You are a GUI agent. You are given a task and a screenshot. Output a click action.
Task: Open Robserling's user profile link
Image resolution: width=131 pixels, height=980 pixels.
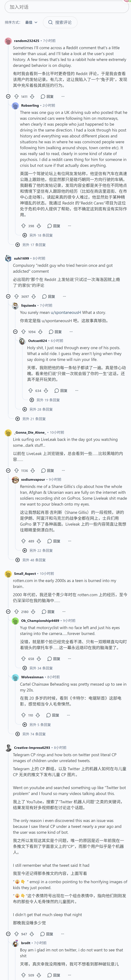click(30, 105)
